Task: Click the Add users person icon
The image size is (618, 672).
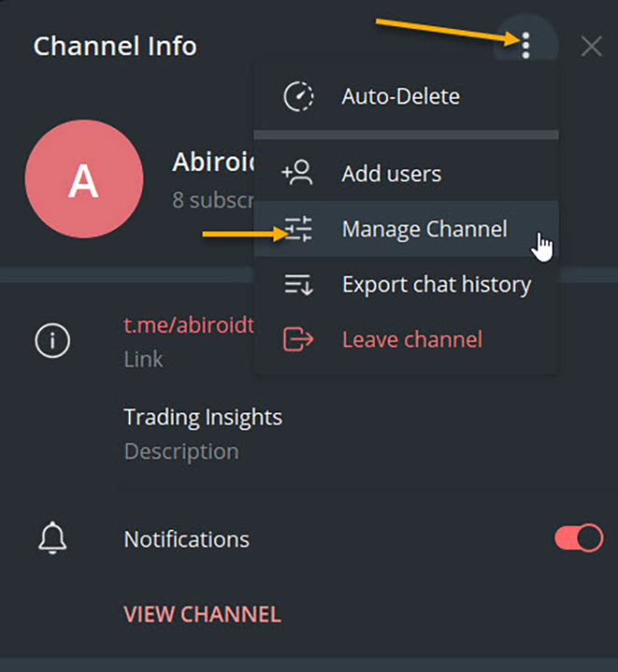Action: point(298,174)
